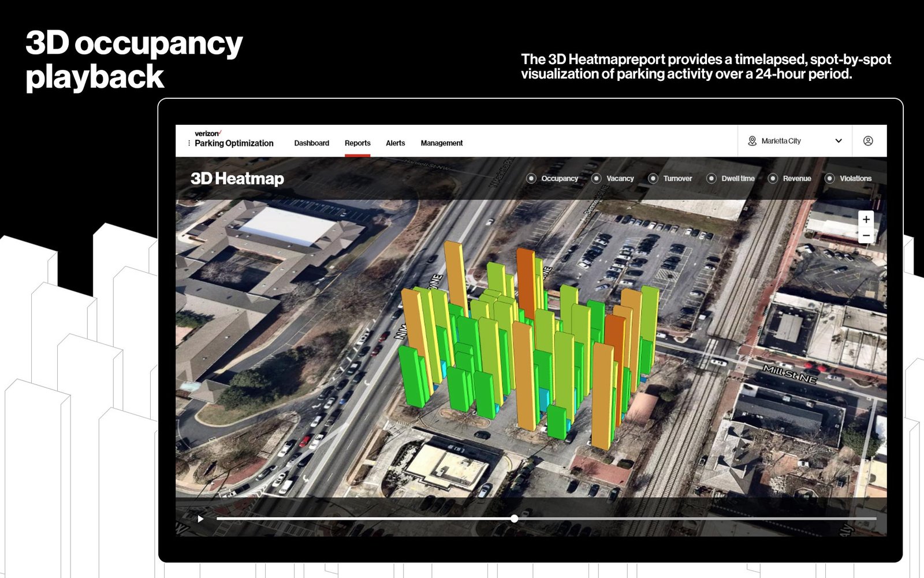Go to the Management tab
Viewport: 924px width, 578px height.
[442, 143]
